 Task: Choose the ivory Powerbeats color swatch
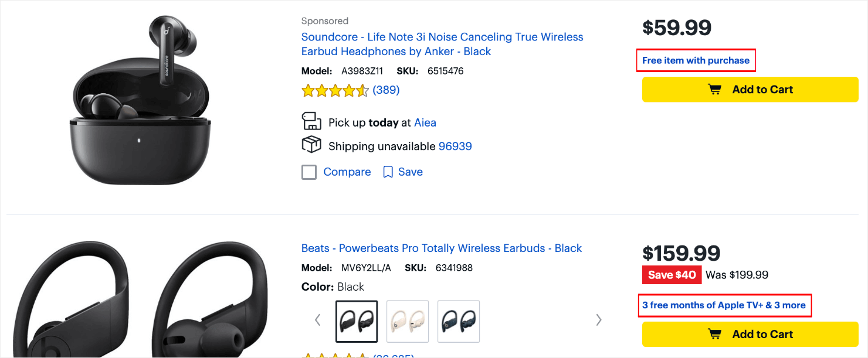tap(408, 321)
